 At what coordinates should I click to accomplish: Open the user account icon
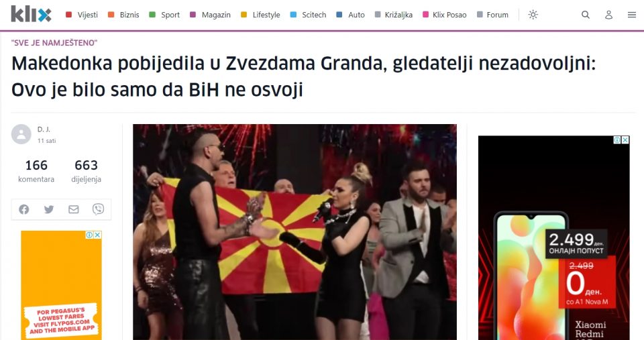tap(608, 15)
